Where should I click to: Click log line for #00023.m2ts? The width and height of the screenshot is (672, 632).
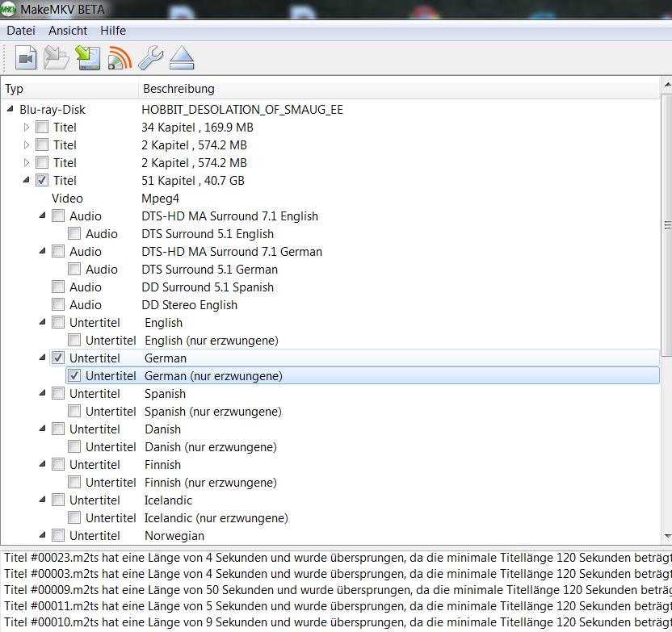338,558
